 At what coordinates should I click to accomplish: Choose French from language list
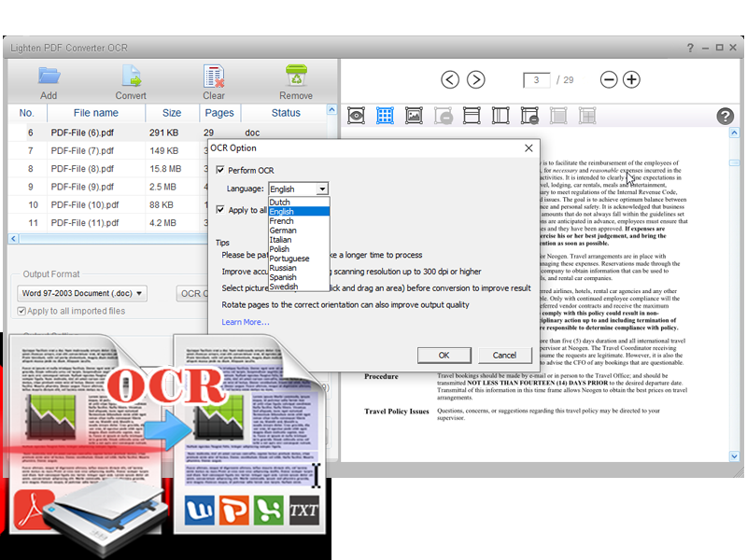tap(299, 221)
